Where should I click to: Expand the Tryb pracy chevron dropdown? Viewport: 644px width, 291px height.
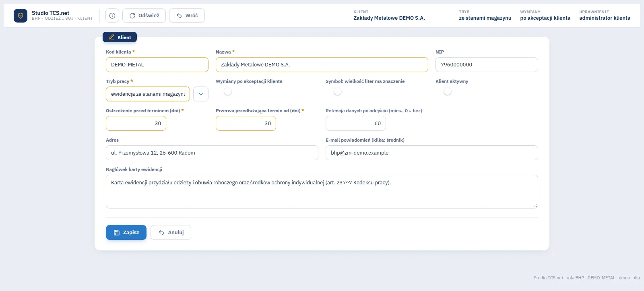(201, 94)
